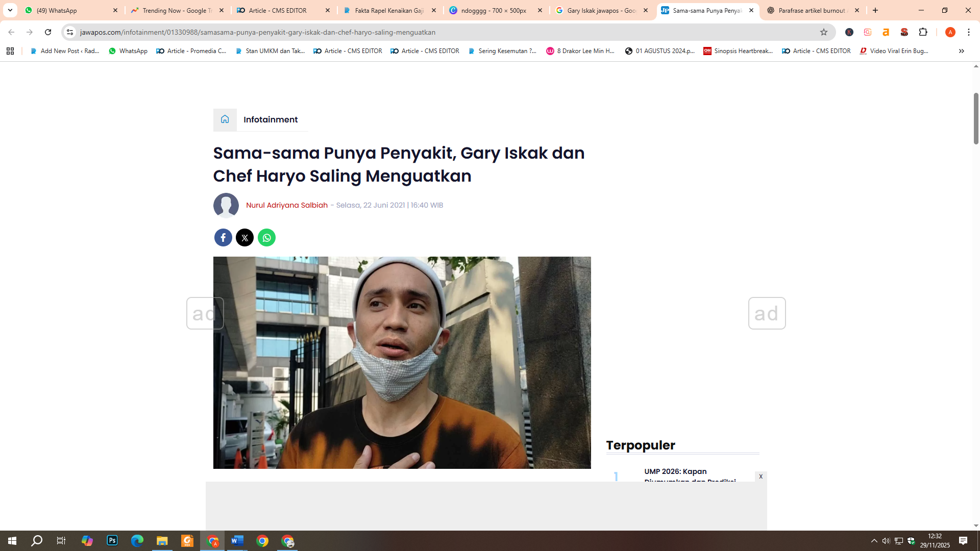Launch Photoshop from the taskbar
This screenshot has width=980, height=551.
[112, 541]
